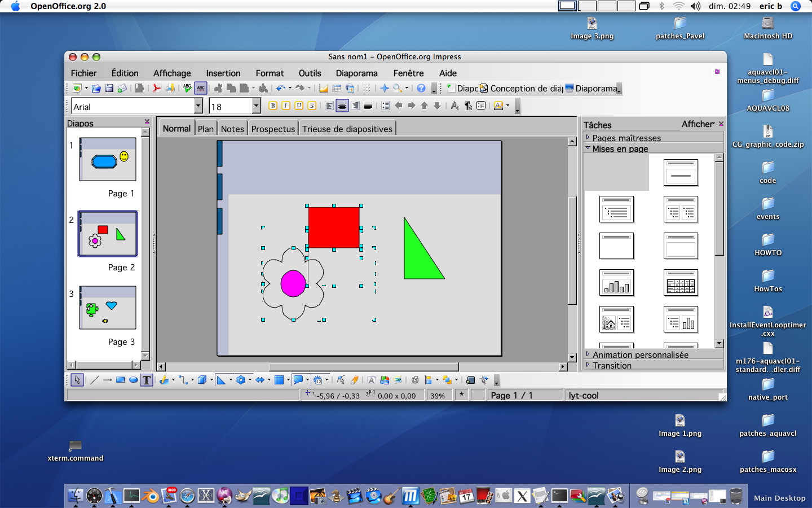Screen dimensions: 812x508
Task: Export directly as PDF icon
Action: tap(157, 89)
